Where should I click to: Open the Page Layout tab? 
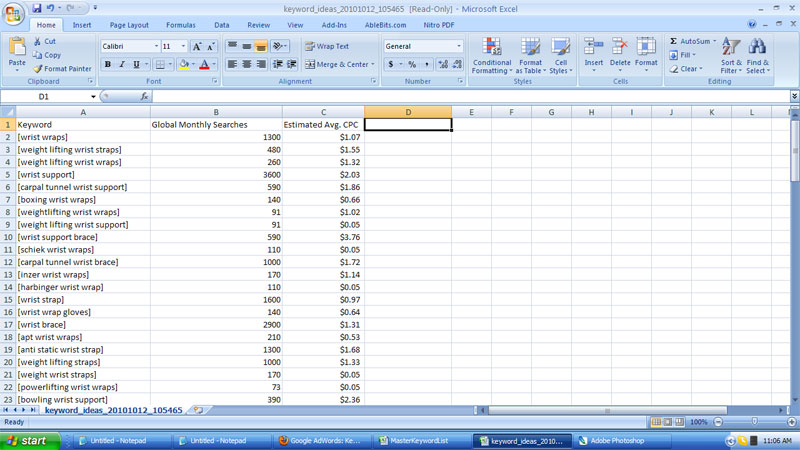pos(129,25)
